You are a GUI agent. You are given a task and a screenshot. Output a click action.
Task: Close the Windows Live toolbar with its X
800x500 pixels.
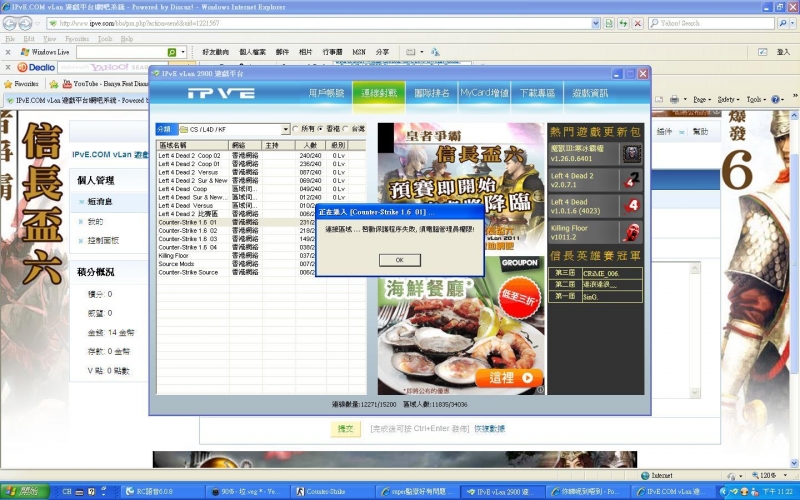[8, 52]
